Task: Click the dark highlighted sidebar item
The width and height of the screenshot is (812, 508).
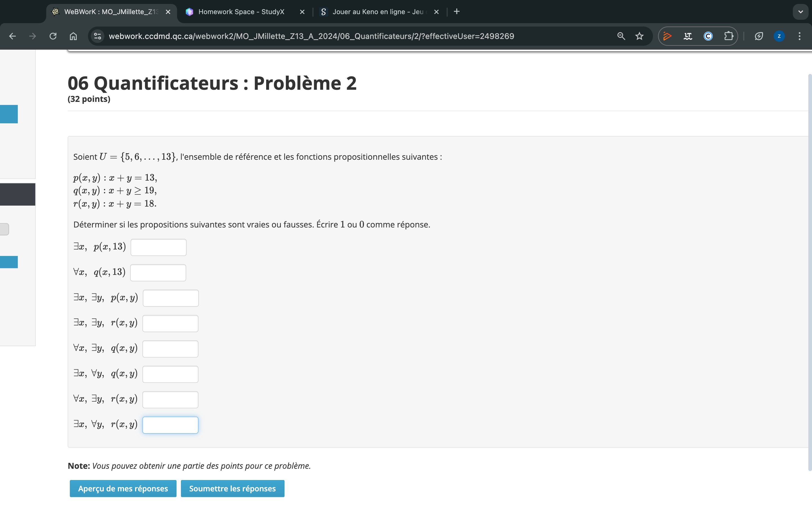Action: point(17,194)
